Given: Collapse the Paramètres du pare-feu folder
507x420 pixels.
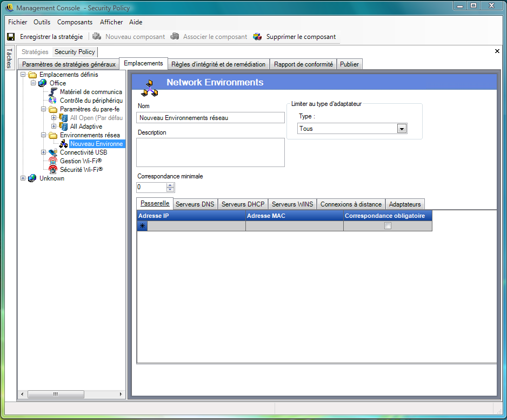Looking at the screenshot, I should (44, 109).
